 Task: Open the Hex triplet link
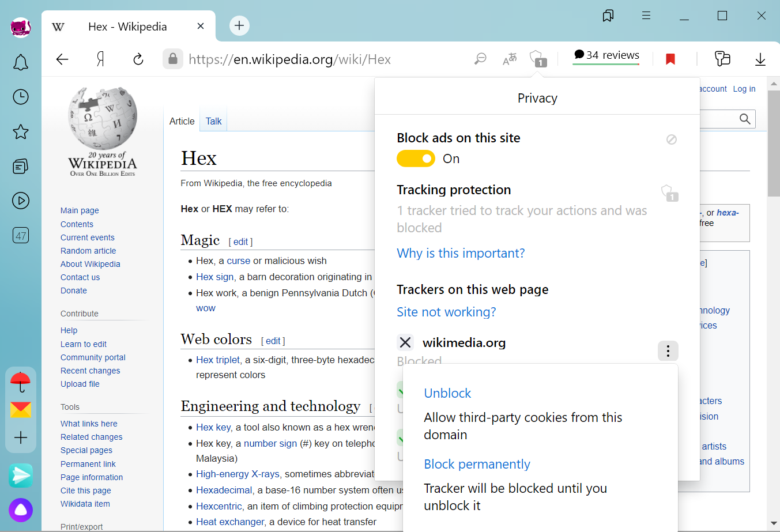[x=218, y=360]
